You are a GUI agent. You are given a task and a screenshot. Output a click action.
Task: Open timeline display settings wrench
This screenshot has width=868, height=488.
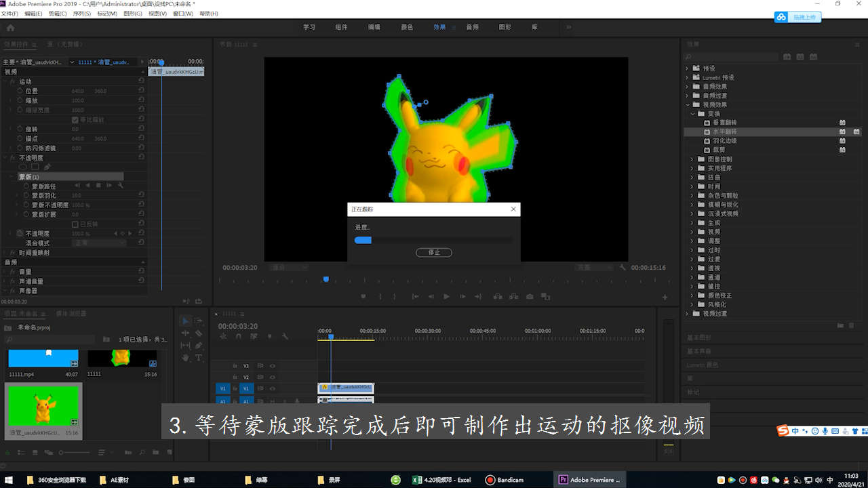[x=285, y=336]
